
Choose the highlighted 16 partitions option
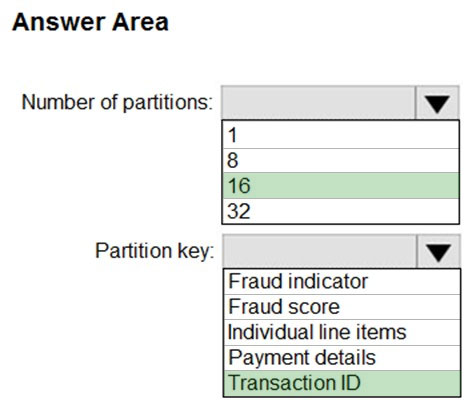coord(340,186)
